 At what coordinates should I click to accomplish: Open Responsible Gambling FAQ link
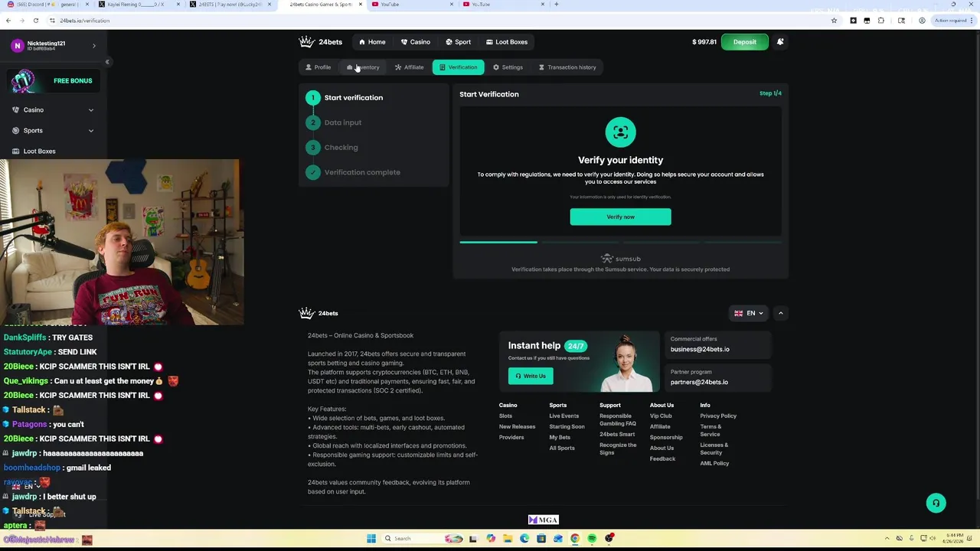618,420
